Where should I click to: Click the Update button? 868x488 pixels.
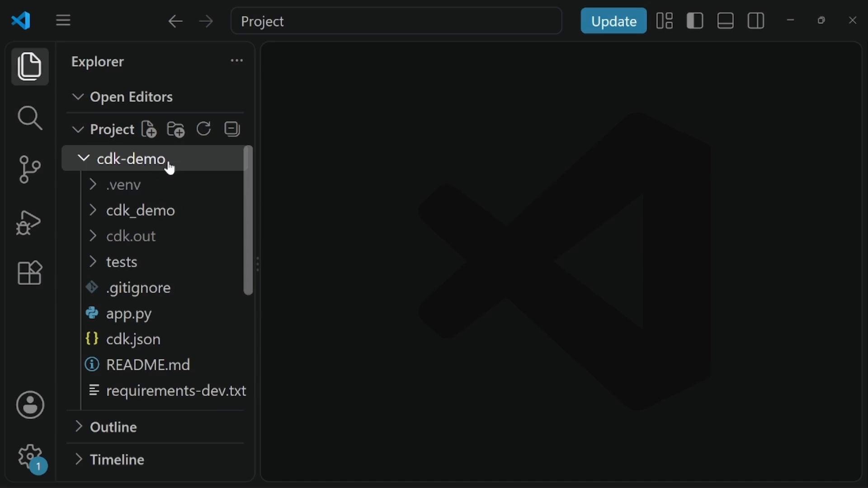point(613,21)
